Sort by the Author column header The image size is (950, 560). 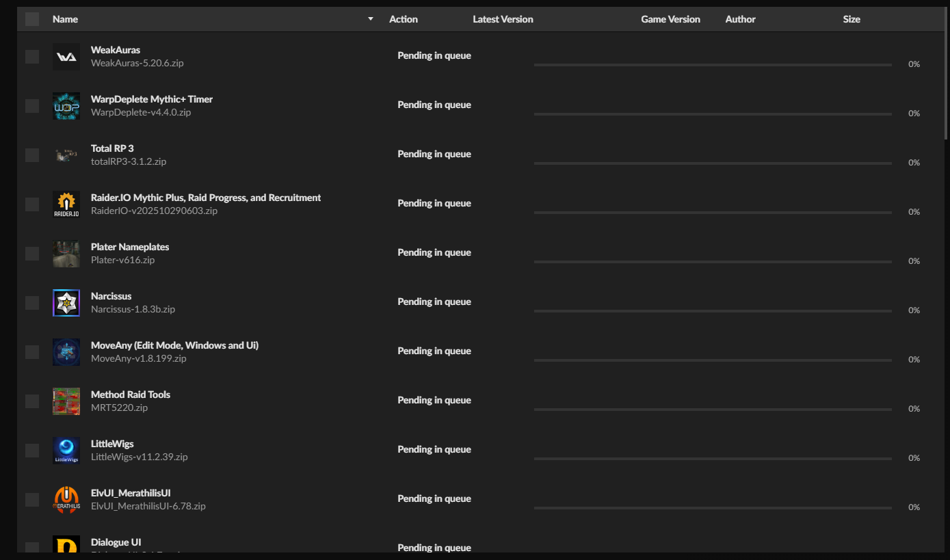click(x=740, y=19)
